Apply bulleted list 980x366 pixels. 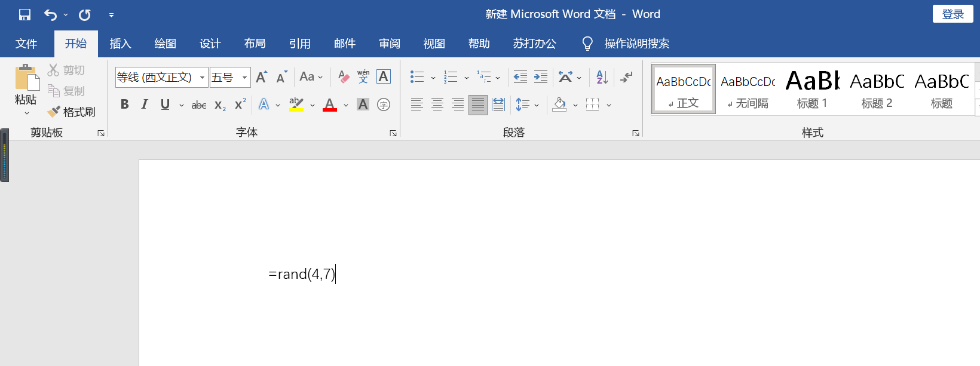coord(417,77)
